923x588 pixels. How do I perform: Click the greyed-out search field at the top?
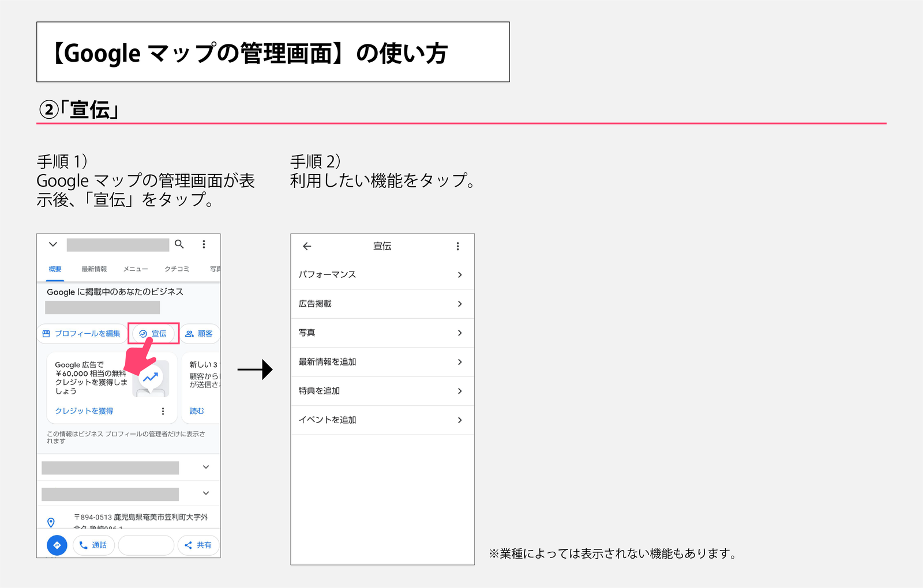click(x=118, y=245)
